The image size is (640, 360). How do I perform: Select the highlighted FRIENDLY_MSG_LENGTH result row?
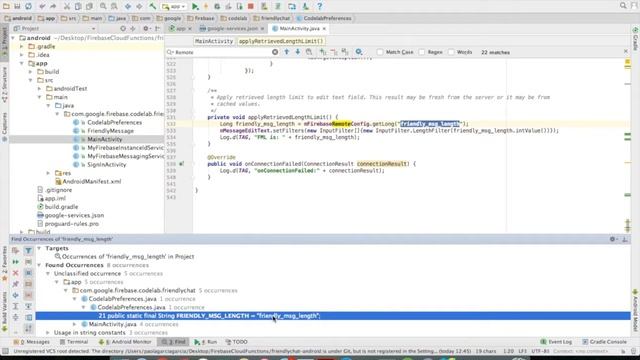tap(333, 316)
